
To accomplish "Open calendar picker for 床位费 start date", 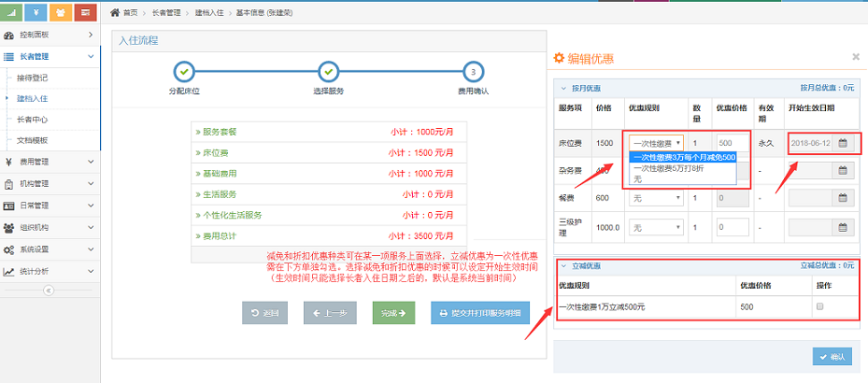I will [x=843, y=143].
